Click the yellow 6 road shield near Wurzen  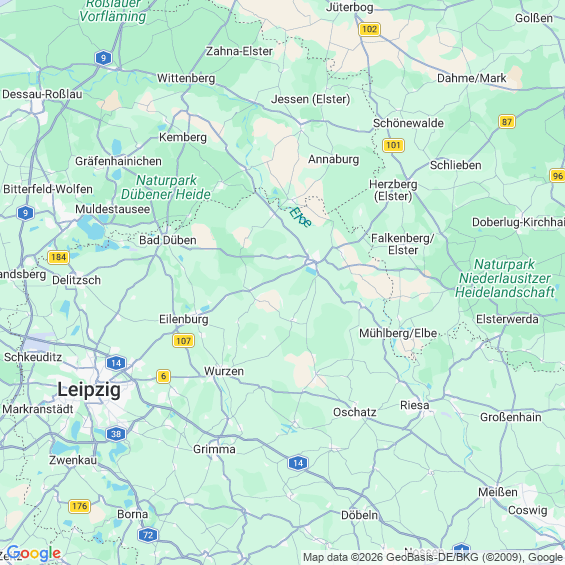(x=163, y=376)
